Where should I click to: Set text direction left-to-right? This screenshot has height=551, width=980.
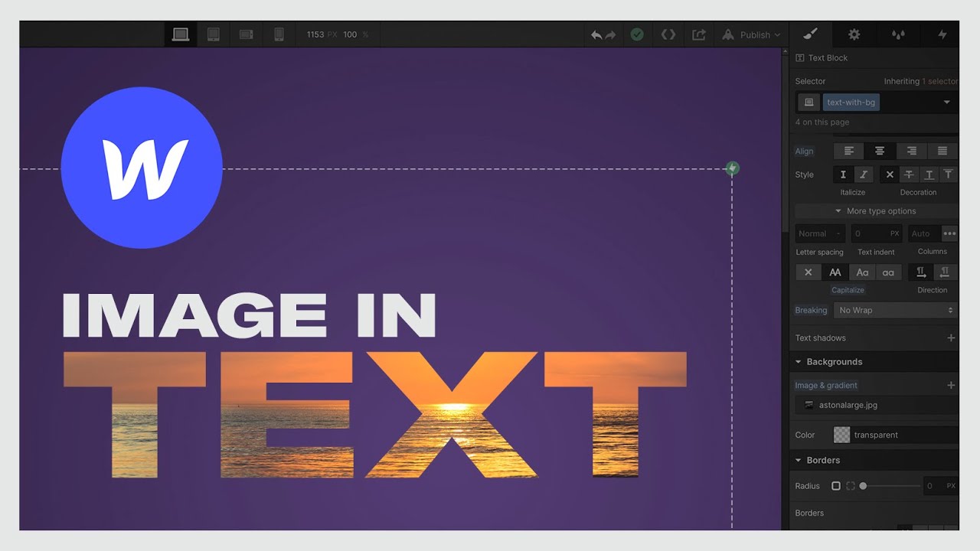(x=921, y=272)
